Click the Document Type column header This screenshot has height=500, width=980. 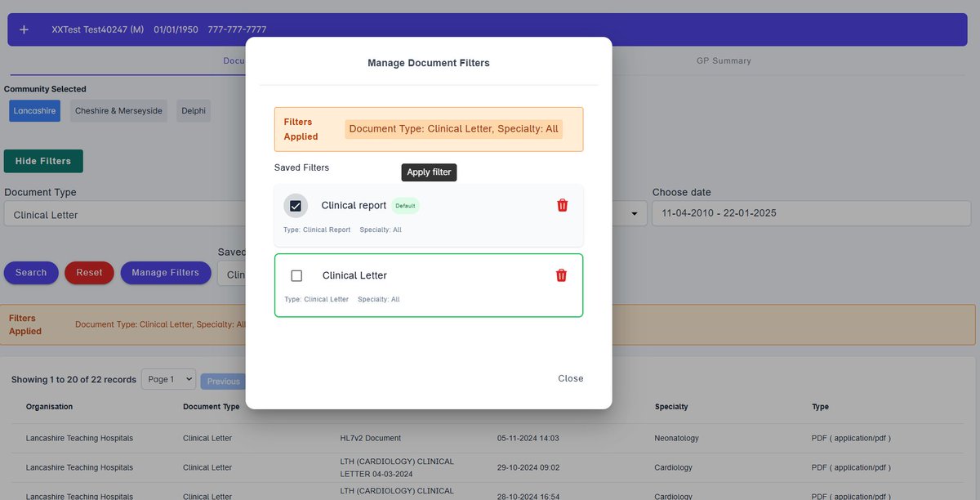(x=212, y=407)
